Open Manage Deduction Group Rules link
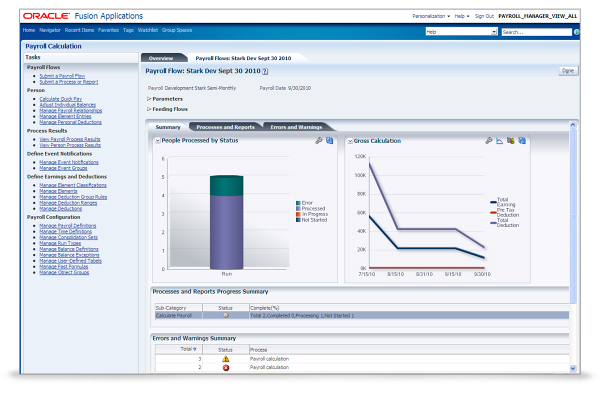Image resolution: width=600 pixels, height=400 pixels. click(73, 197)
